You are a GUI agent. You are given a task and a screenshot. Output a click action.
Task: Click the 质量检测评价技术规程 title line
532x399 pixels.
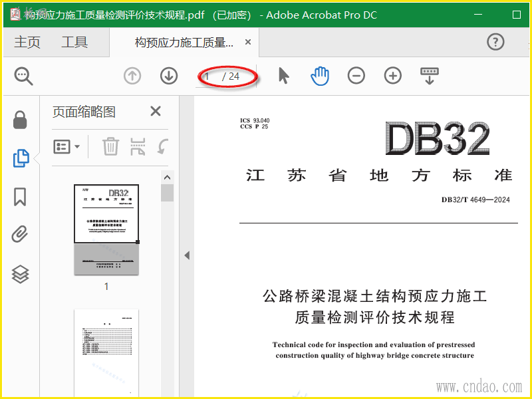tap(374, 318)
